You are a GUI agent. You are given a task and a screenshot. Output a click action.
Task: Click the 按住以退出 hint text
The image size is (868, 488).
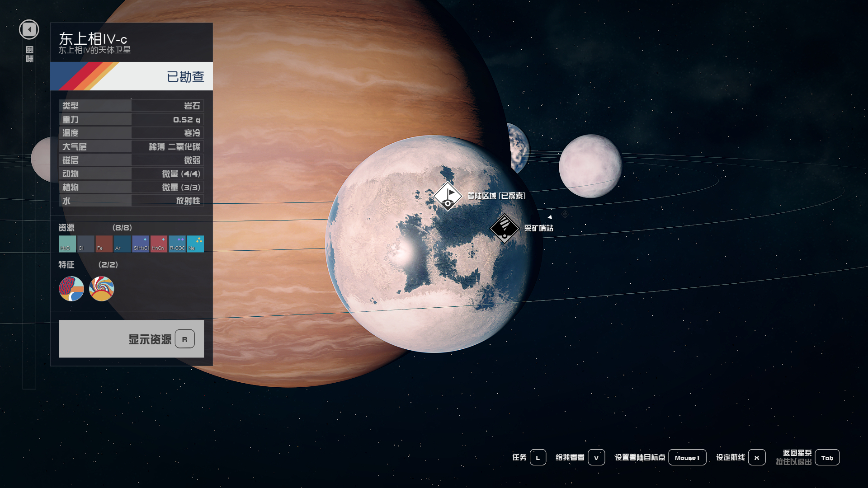tap(794, 462)
